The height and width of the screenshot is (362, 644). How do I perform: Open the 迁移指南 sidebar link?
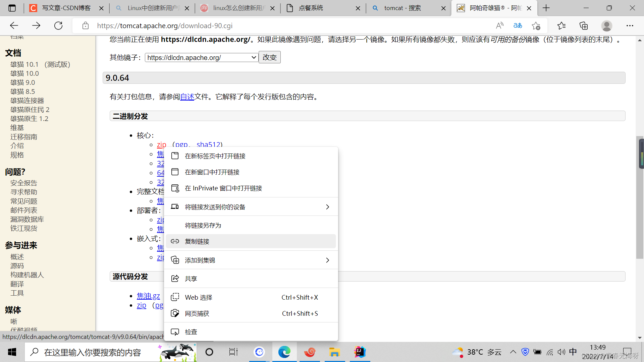point(24,137)
